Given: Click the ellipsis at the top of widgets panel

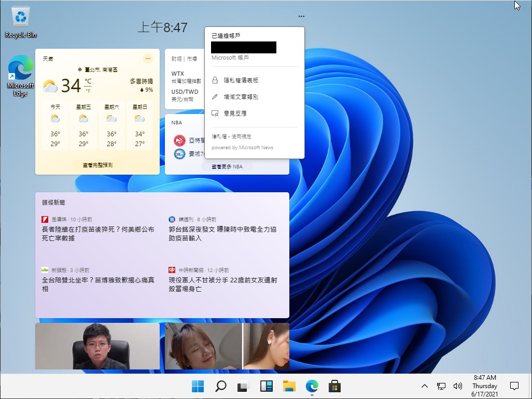Looking at the screenshot, I should [x=301, y=16].
